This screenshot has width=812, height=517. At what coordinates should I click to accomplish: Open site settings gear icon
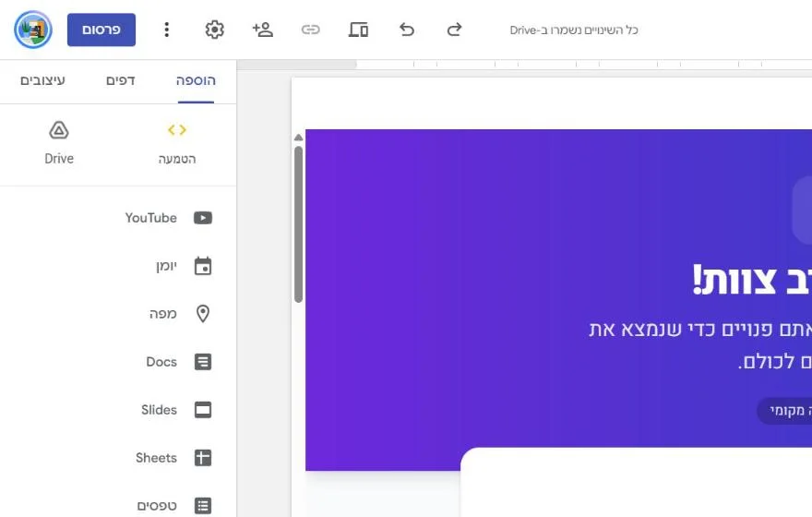pos(214,30)
